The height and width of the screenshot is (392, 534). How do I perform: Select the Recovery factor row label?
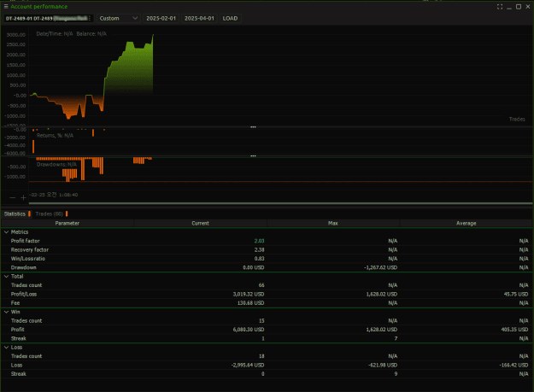30,249
